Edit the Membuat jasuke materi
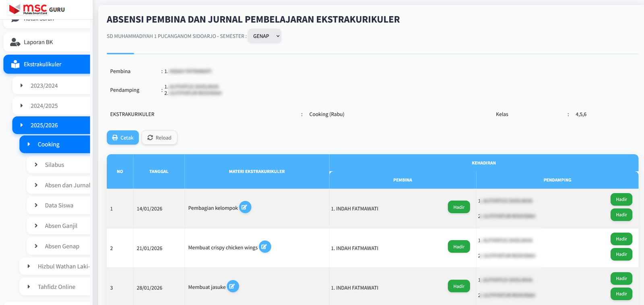 coord(233,286)
